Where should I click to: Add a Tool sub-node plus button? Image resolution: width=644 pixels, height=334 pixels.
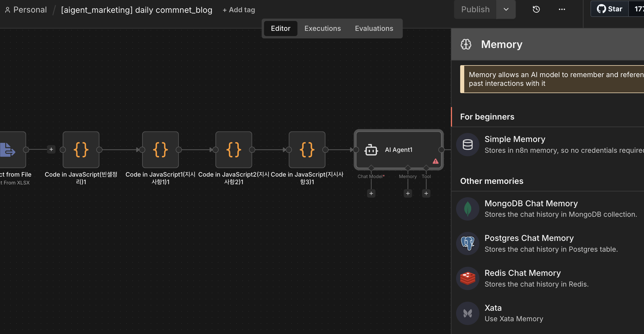tap(426, 193)
